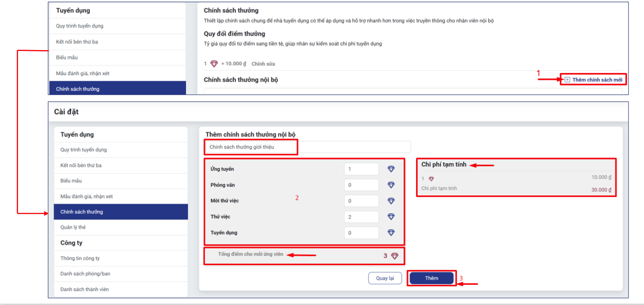Open the Chỉnh sửa link for point conversion
Screen dimensions: 644x305
(x=263, y=64)
